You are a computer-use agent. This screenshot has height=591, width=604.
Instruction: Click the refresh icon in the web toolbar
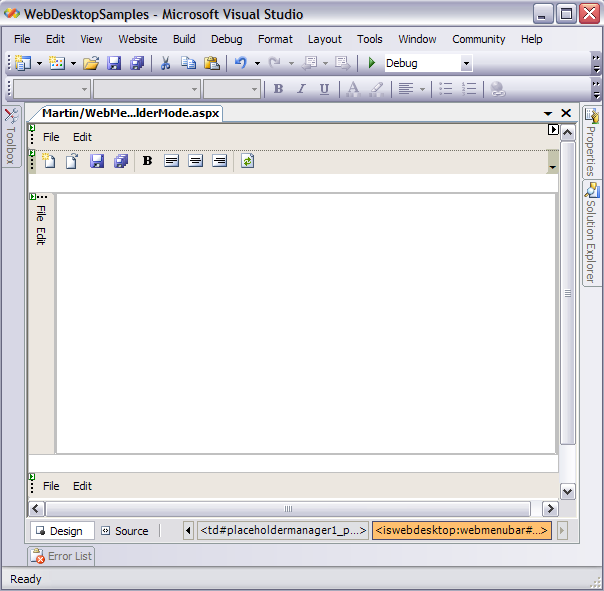247,161
